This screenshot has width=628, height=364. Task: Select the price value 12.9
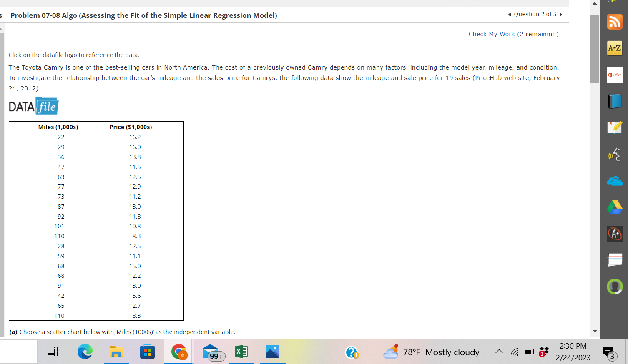pyautogui.click(x=135, y=187)
